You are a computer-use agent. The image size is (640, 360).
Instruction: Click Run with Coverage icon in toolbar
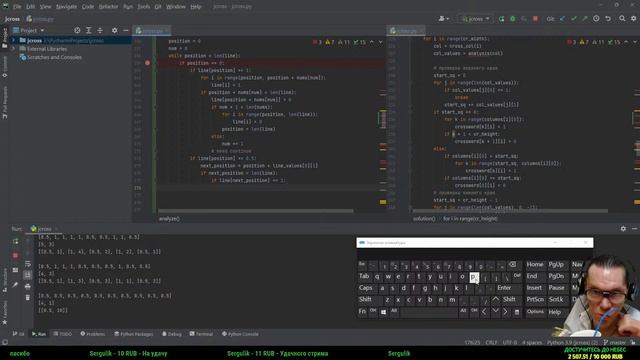coord(524,19)
